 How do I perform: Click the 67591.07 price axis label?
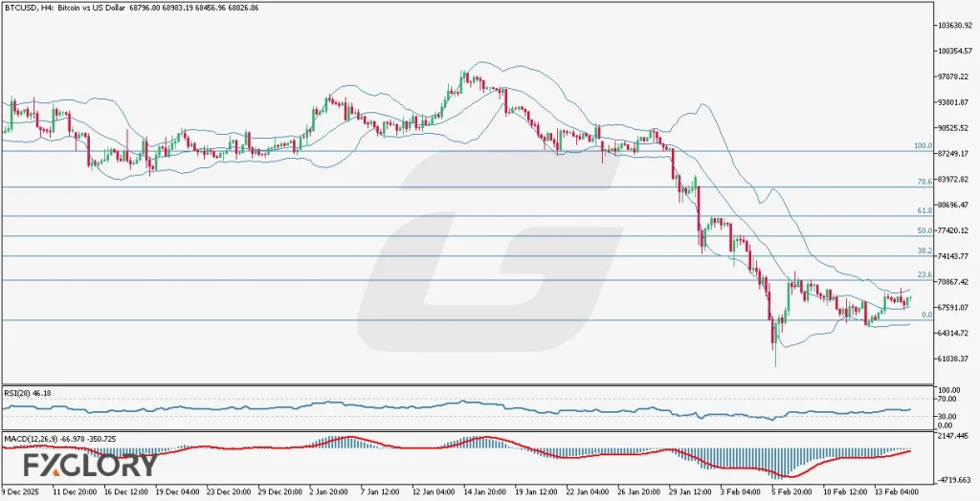(954, 307)
